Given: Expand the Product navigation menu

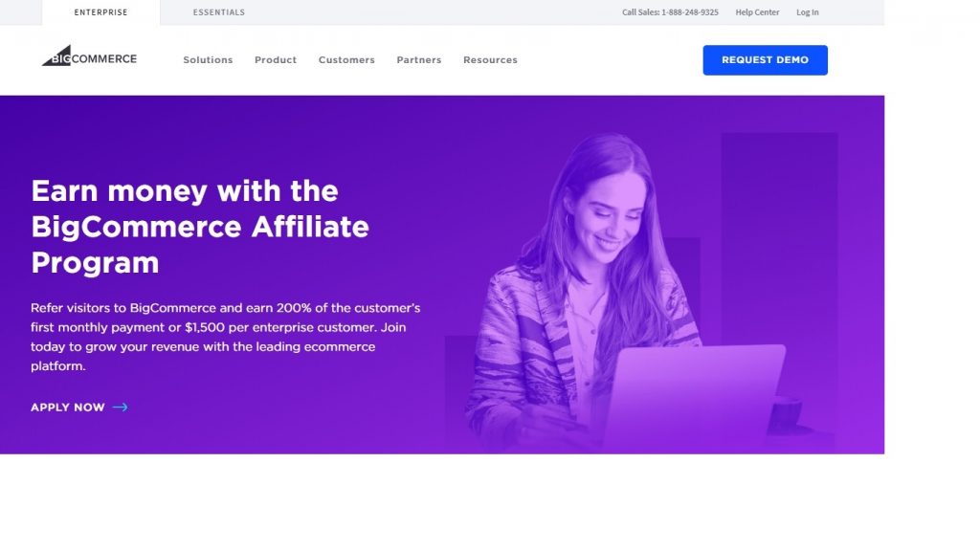Looking at the screenshot, I should click(x=276, y=60).
